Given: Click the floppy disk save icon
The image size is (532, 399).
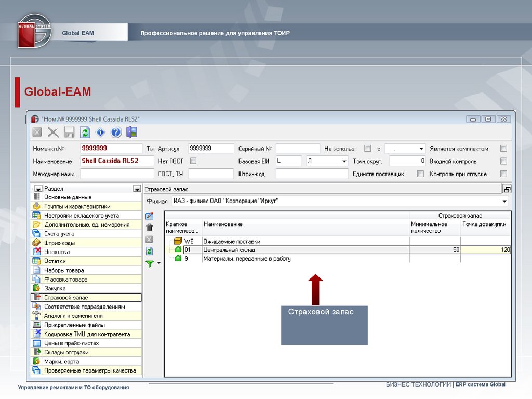Looking at the screenshot, I should click(x=69, y=132).
